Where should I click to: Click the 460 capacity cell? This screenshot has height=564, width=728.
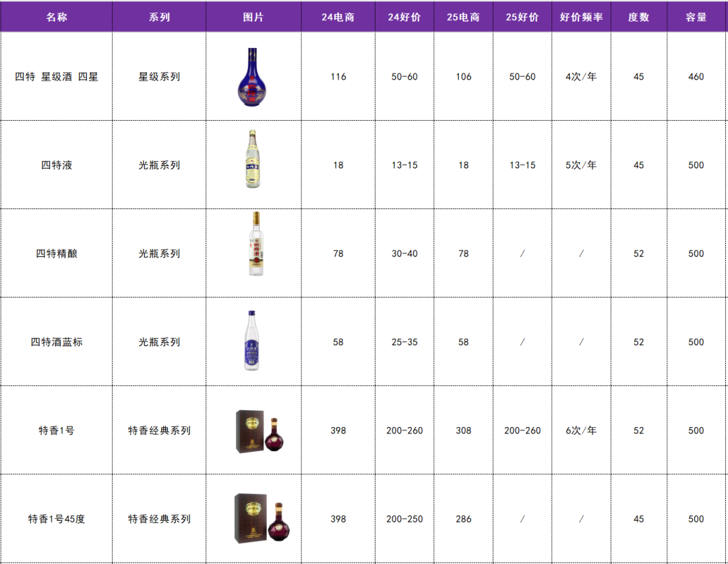point(696,77)
